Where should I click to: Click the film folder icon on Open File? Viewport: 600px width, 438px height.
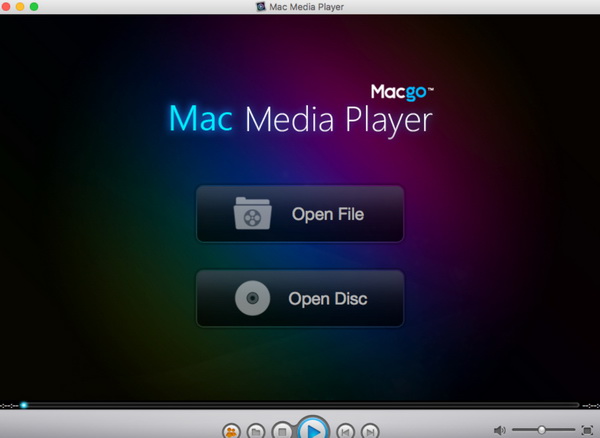pos(251,214)
